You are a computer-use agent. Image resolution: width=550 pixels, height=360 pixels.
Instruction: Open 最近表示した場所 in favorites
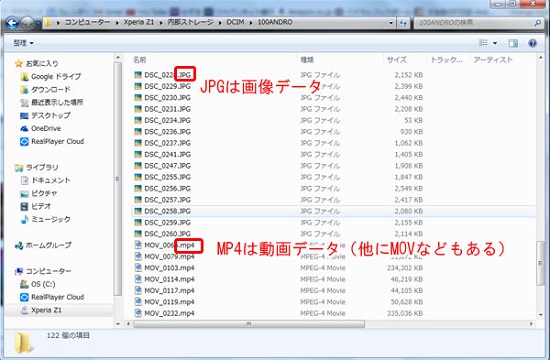(x=57, y=102)
